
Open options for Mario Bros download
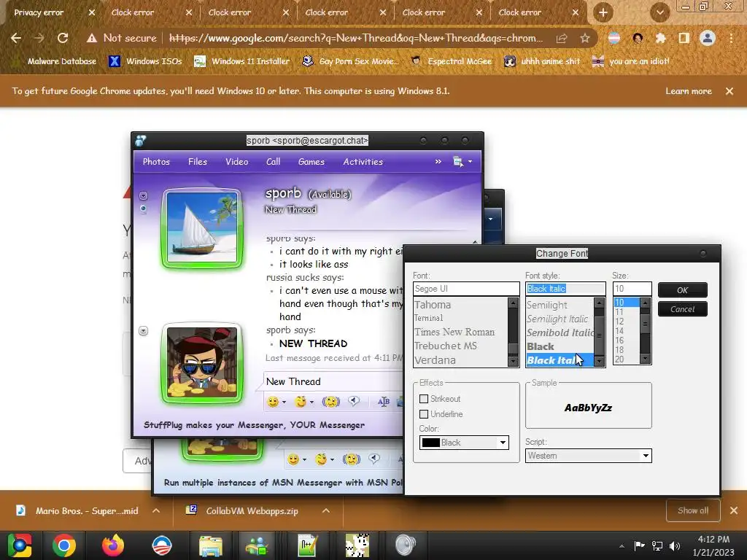[156, 510]
